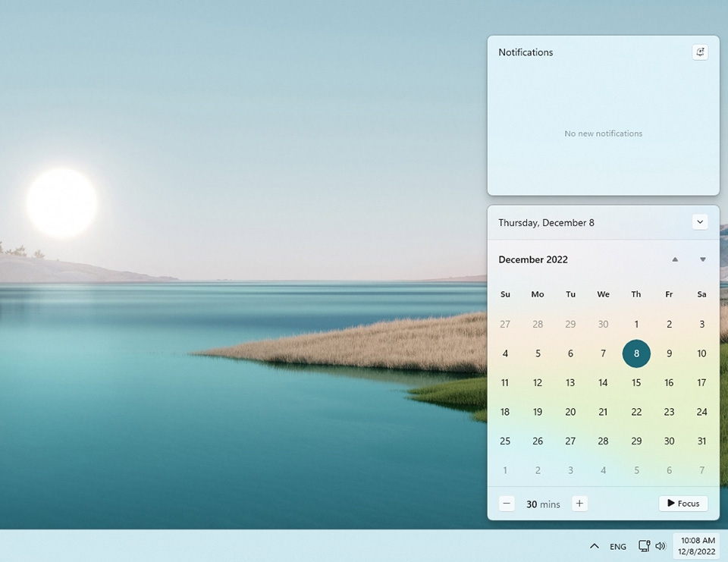The image size is (728, 562).
Task: Open the ENG language switcher
Action: pyautogui.click(x=617, y=546)
